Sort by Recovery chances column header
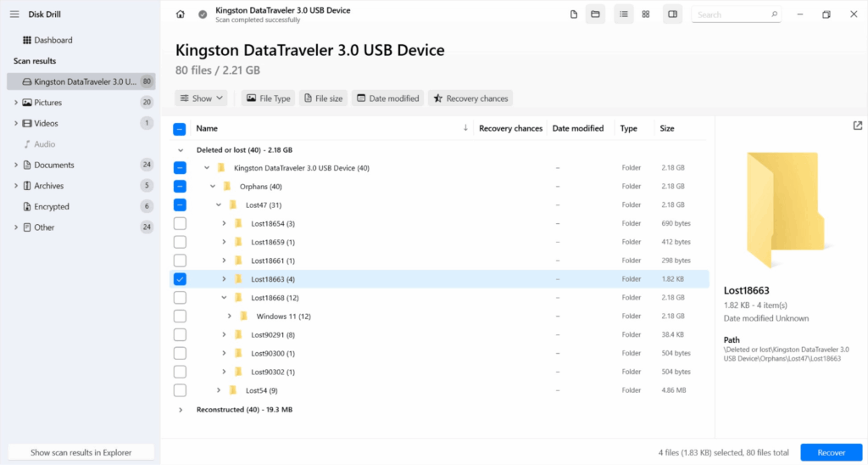This screenshot has width=868, height=465. coord(510,128)
